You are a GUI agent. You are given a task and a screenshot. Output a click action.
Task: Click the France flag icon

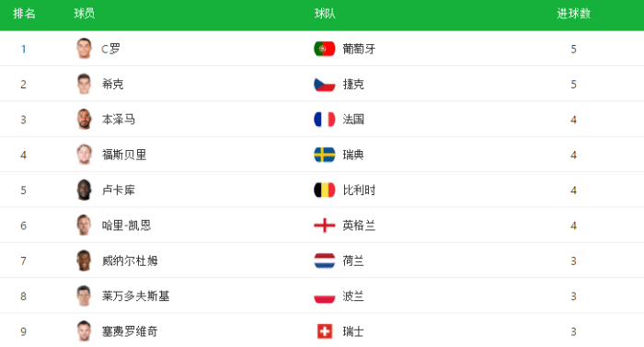[x=325, y=120]
